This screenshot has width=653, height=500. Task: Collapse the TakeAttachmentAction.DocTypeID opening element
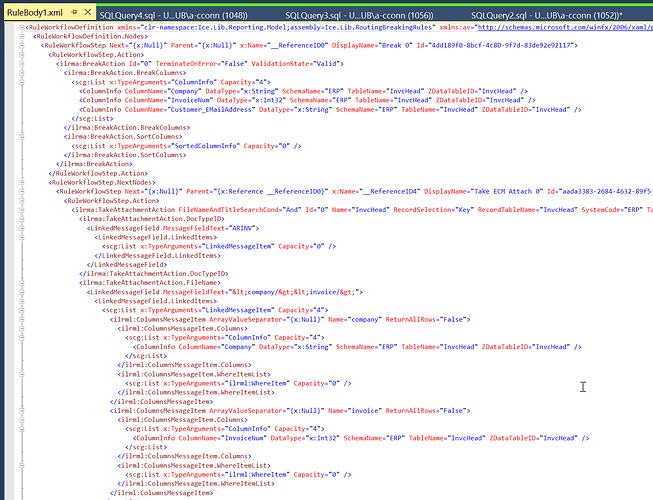tap(22, 219)
